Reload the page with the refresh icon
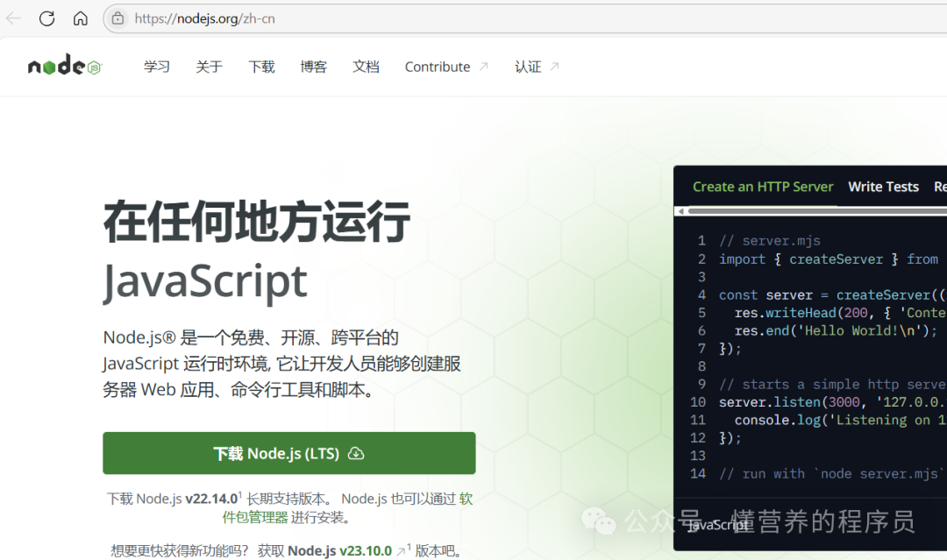 [x=47, y=18]
